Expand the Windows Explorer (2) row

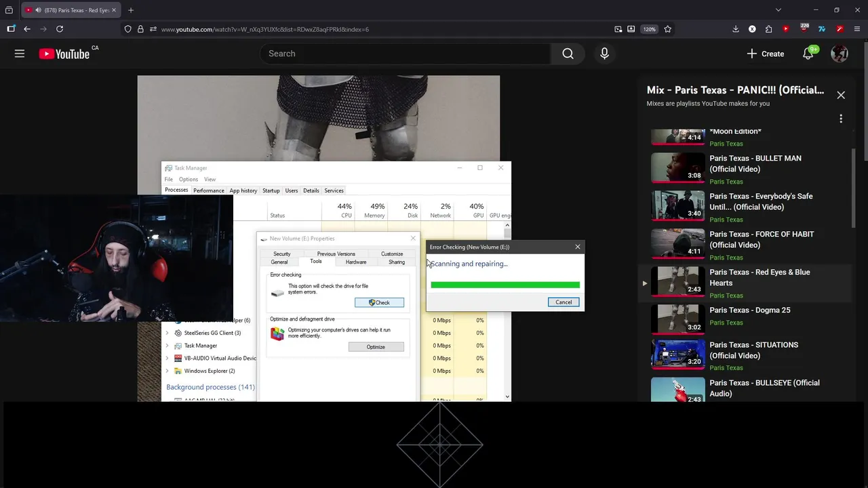(167, 371)
